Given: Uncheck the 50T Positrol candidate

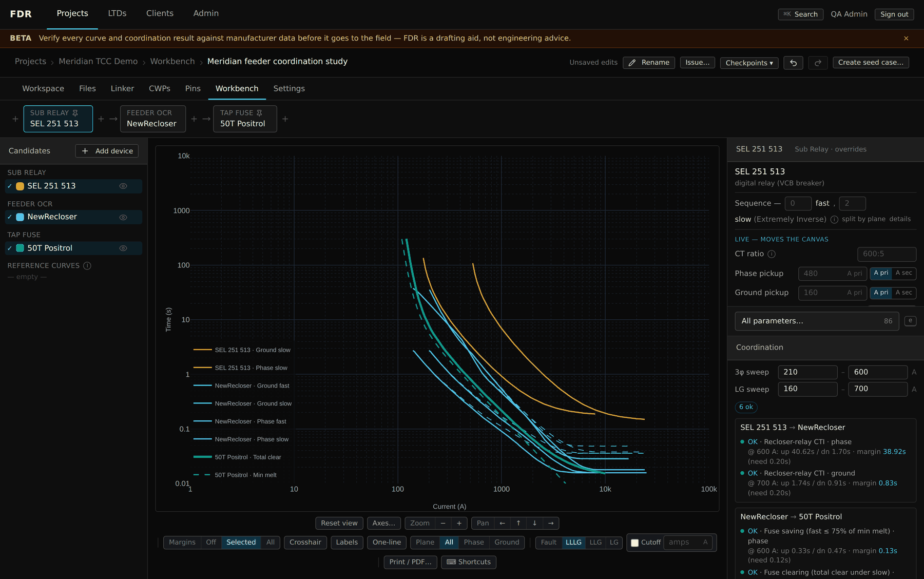Looking at the screenshot, I should (9, 248).
